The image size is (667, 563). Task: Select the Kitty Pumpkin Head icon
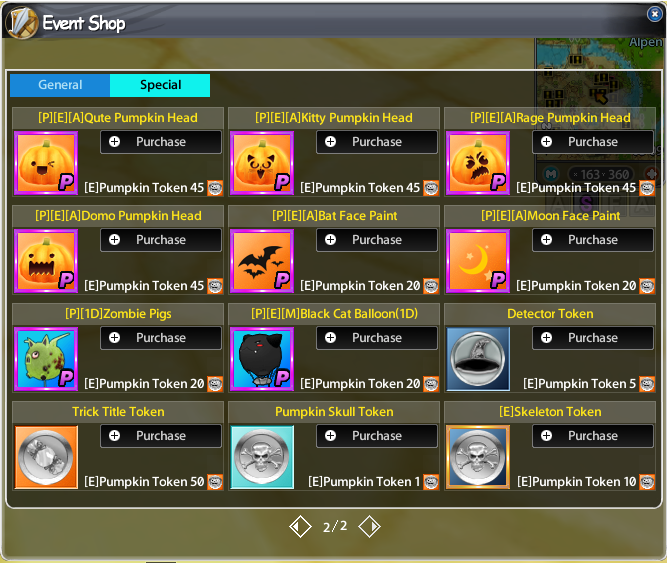tap(262, 163)
